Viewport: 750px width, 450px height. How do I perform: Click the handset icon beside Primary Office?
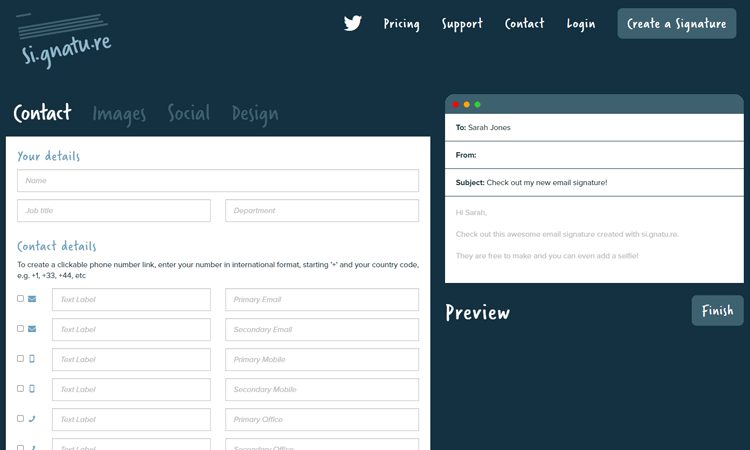point(32,419)
